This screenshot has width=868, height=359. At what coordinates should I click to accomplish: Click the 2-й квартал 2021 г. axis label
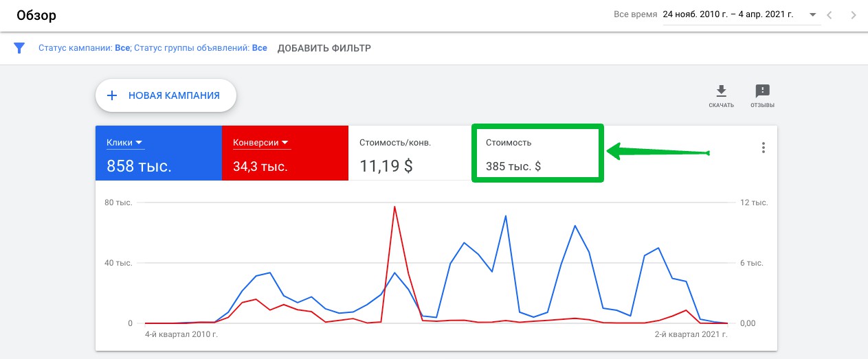[x=691, y=335]
